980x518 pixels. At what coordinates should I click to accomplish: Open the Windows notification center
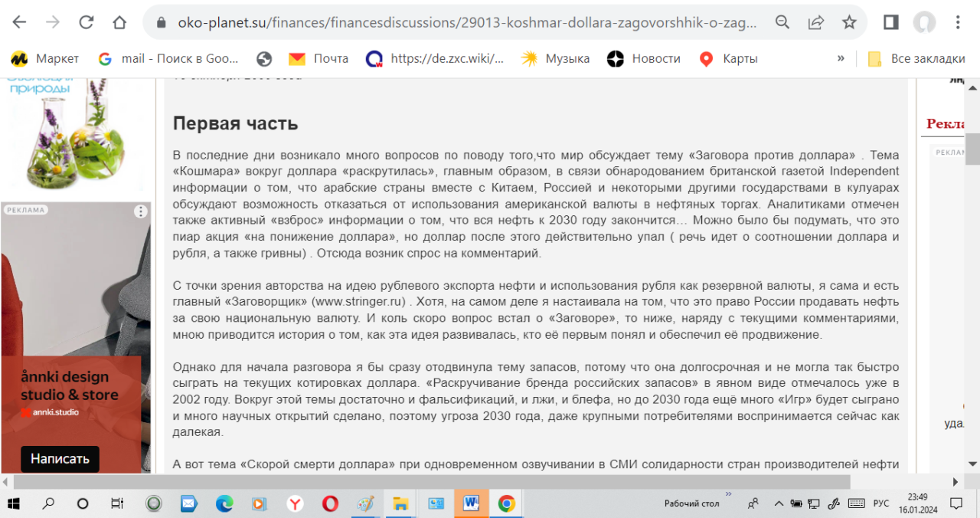956,503
